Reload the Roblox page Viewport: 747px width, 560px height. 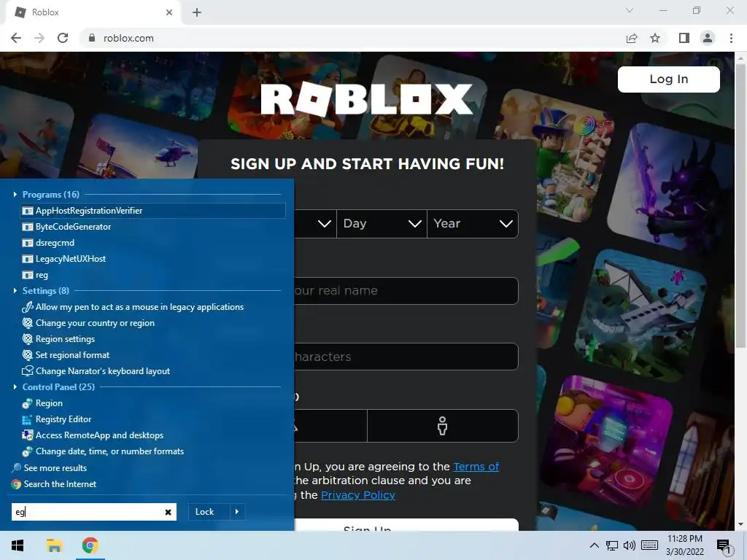point(63,38)
